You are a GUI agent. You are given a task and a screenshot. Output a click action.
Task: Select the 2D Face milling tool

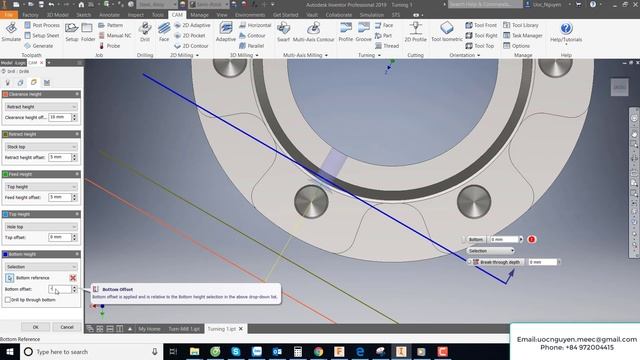pos(164,32)
